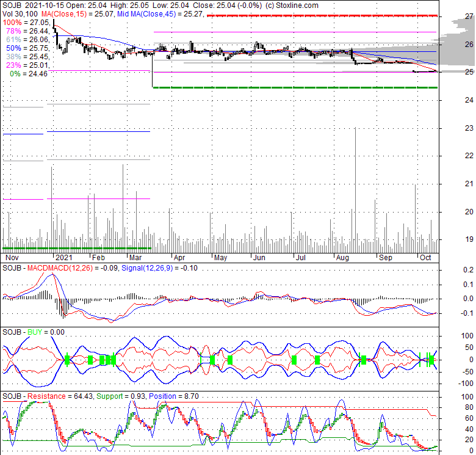476x455 pixels.
Task: Click the Mid MA(Close,45) = 25.27 label
Action: (160, 13)
